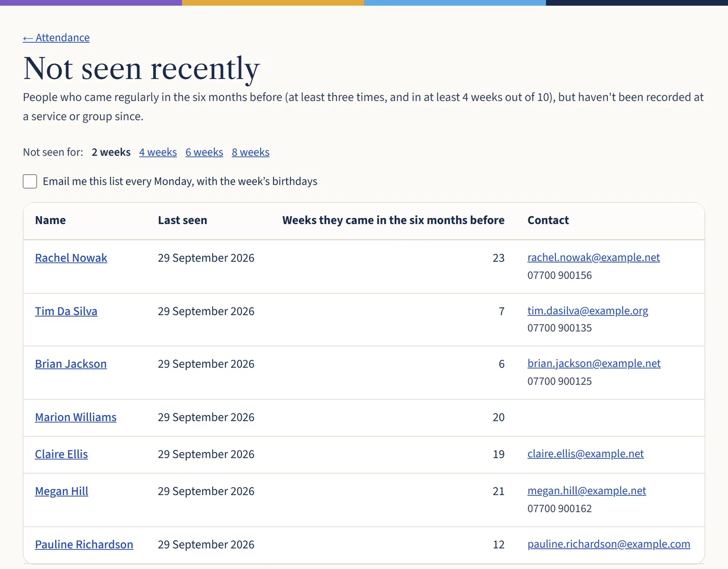This screenshot has height=569, width=728.
Task: Click the Weeks they came column header
Action: pos(393,220)
